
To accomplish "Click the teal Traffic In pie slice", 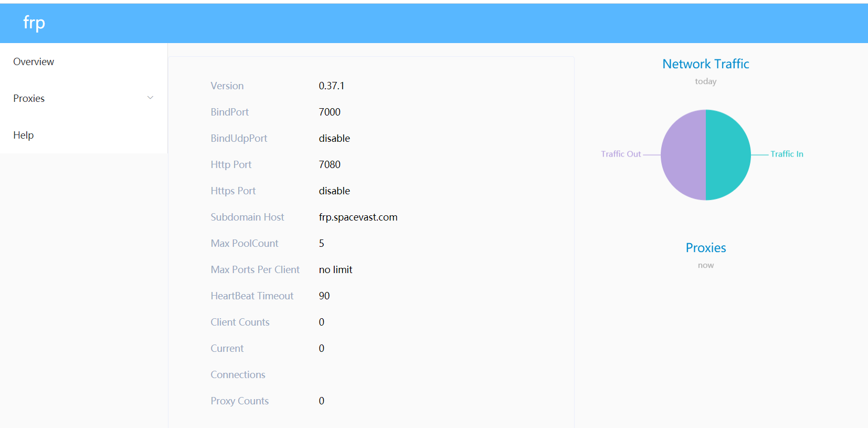I will (729, 155).
